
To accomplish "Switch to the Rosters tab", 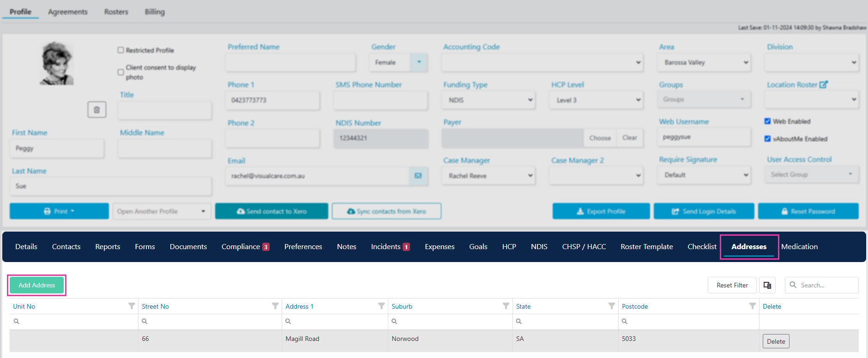I will [116, 12].
